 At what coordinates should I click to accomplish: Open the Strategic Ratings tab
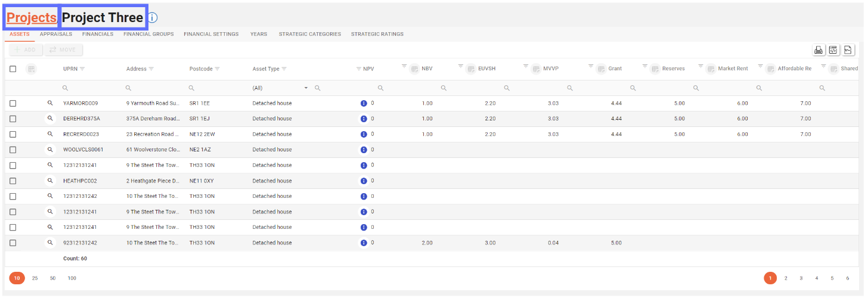pyautogui.click(x=377, y=34)
